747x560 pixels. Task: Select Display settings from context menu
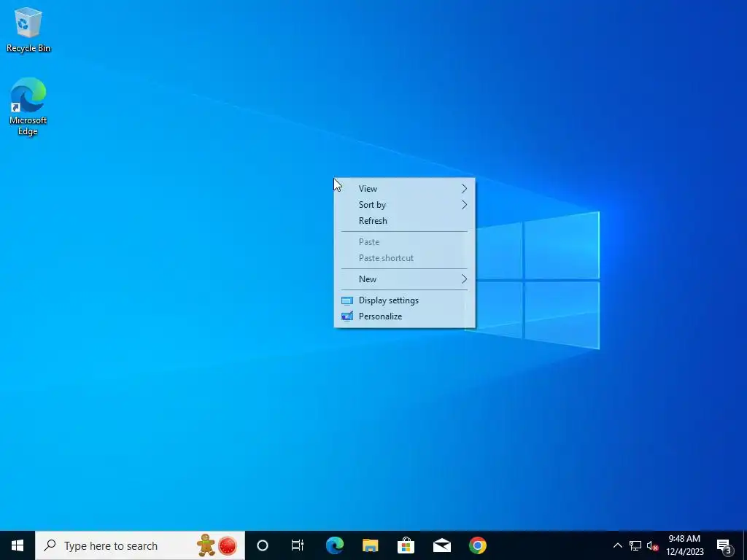[404, 300]
